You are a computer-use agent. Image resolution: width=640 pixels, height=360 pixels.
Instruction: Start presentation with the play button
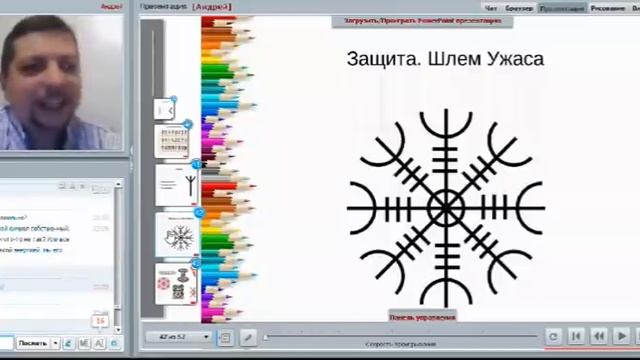click(x=622, y=336)
